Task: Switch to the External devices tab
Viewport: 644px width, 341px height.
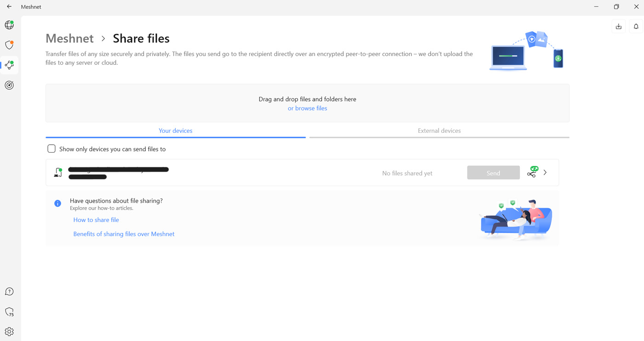Action: [439, 131]
